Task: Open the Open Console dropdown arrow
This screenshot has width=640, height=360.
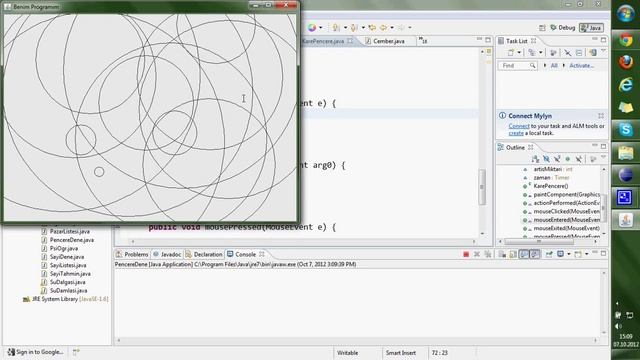Action: [x=587, y=254]
